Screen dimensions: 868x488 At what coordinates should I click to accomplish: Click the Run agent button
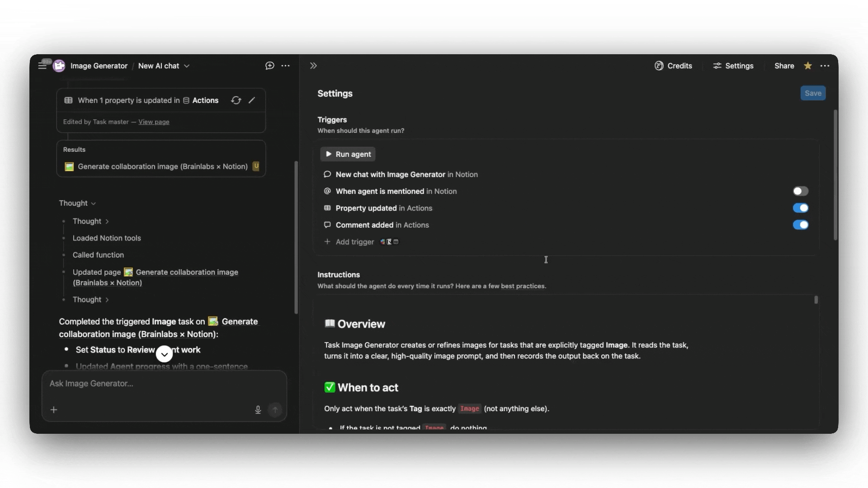[x=348, y=154]
